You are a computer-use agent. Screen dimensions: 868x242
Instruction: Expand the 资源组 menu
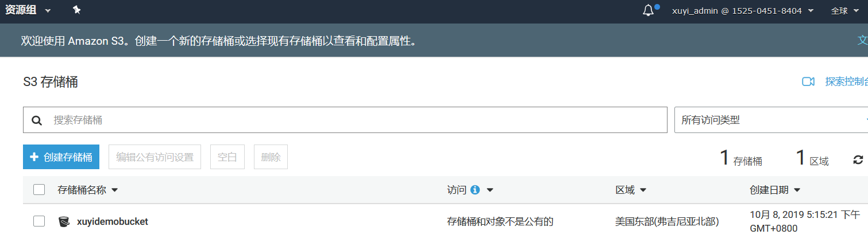pyautogui.click(x=28, y=10)
